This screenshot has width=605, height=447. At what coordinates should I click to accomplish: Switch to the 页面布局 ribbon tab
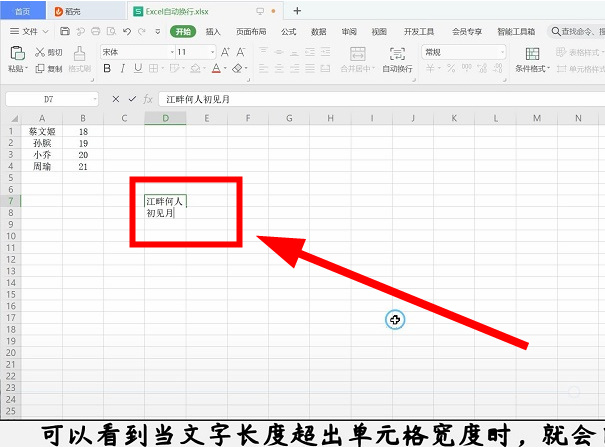coord(251,32)
